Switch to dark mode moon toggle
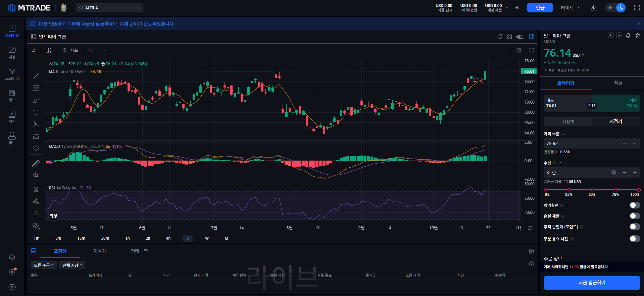Image resolution: width=644 pixels, height=296 pixels. click(x=621, y=8)
